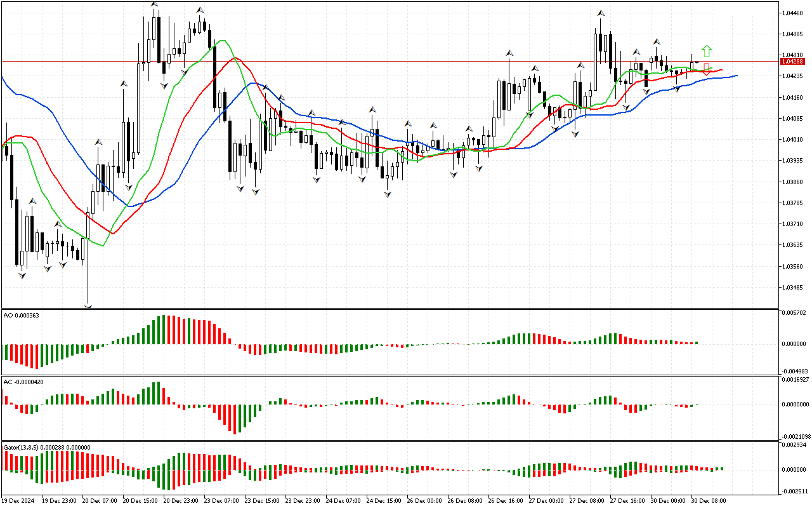Click the 23 Dec 23:00 time label

point(303,500)
